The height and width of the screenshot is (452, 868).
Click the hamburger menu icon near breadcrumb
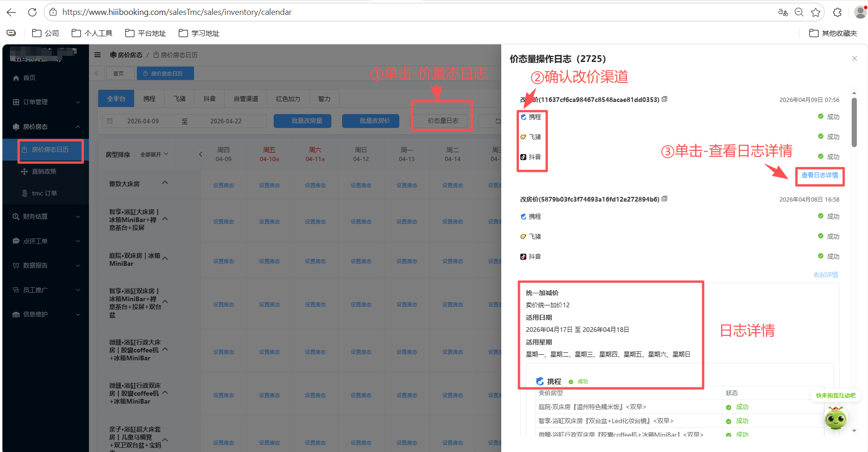coord(97,54)
